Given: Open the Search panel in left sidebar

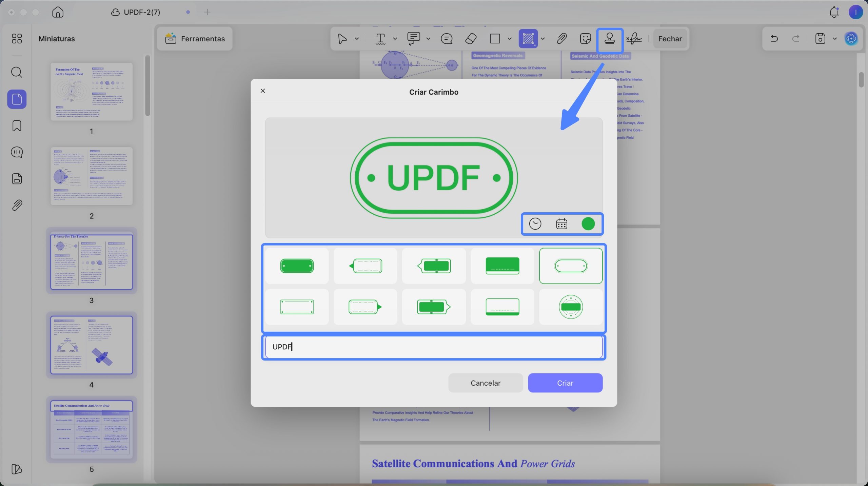Looking at the screenshot, I should 17,72.
